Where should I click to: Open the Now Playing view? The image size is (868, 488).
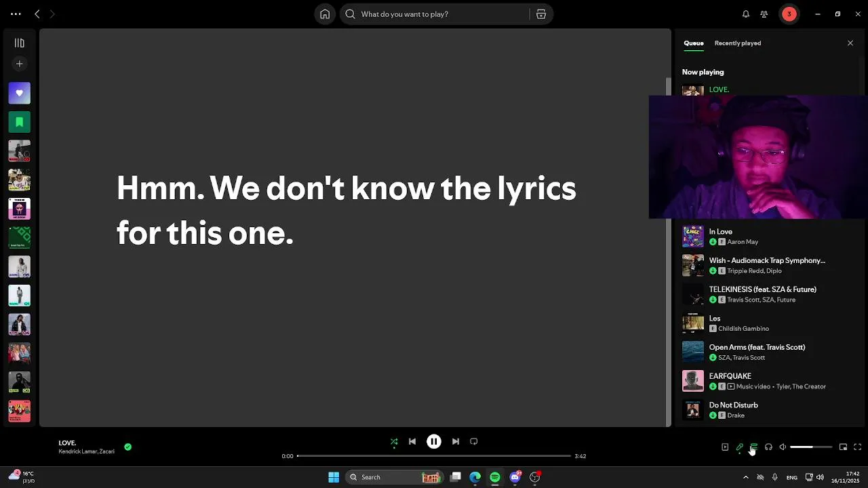click(x=725, y=447)
